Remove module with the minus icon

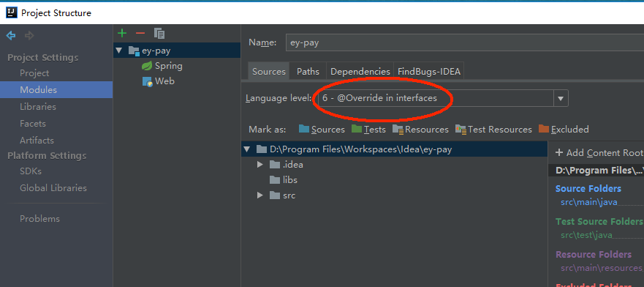(x=140, y=33)
